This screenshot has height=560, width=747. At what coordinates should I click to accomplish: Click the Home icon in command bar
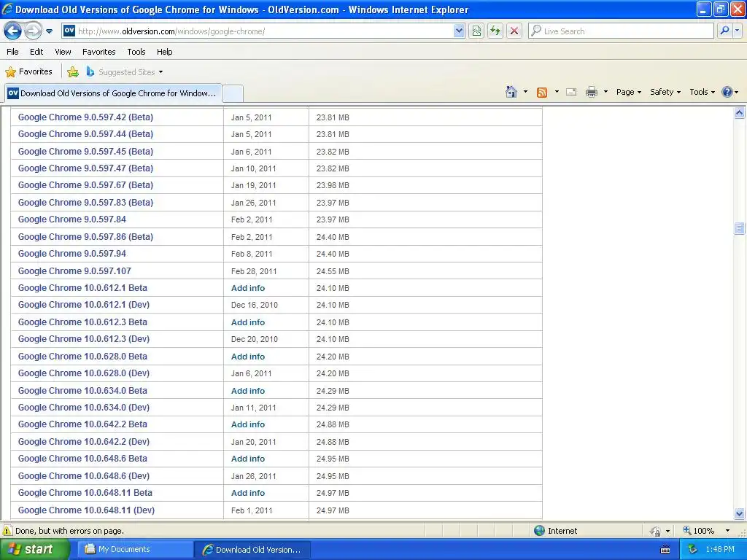tap(511, 92)
